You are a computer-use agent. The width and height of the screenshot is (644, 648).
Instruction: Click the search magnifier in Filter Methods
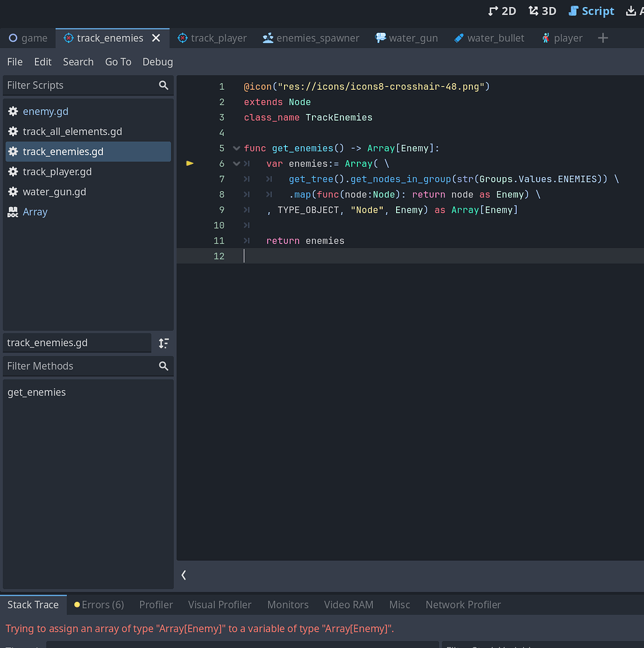coord(163,366)
